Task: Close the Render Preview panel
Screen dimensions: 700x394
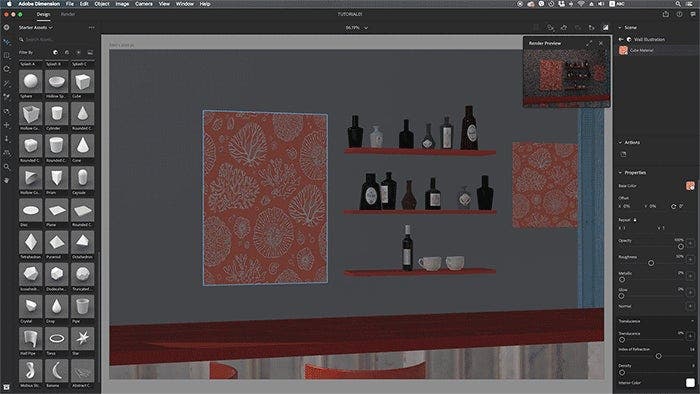Action: click(601, 43)
